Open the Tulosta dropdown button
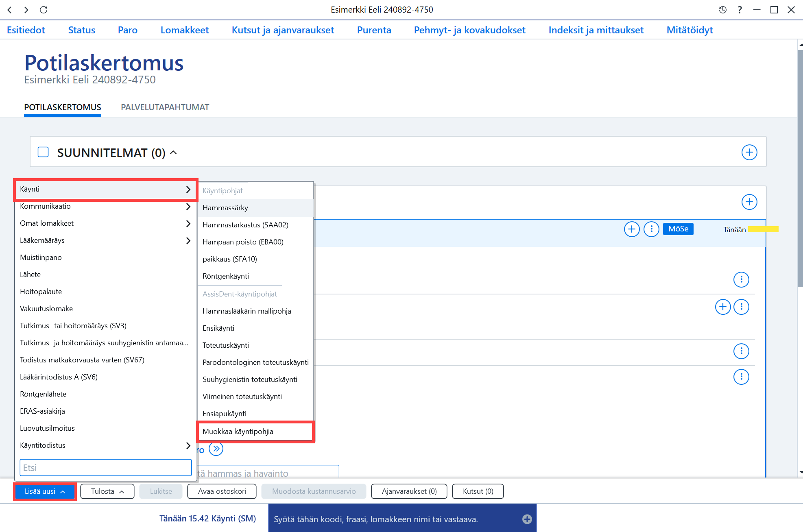Image resolution: width=803 pixels, height=532 pixels. pos(107,491)
